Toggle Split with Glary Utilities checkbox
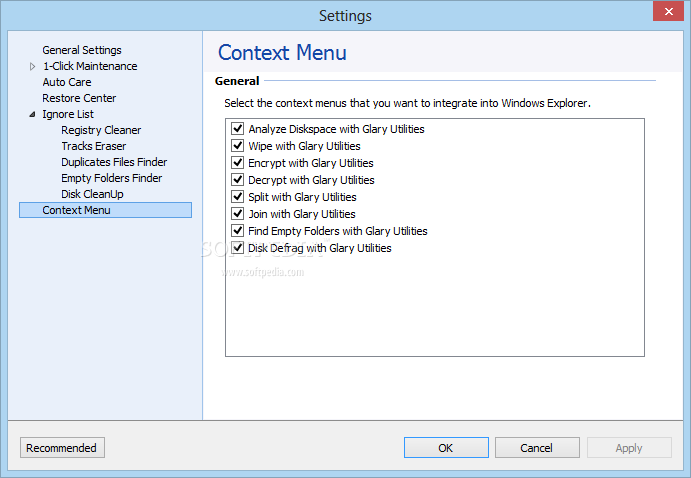Viewport: 691px width, 478px height. pos(238,196)
